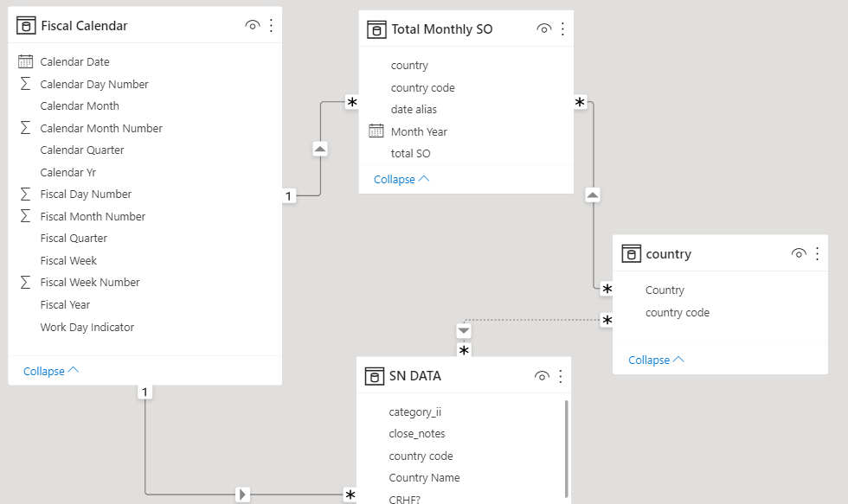
Task: Click the Calendar Date date-type icon
Action: coord(25,61)
